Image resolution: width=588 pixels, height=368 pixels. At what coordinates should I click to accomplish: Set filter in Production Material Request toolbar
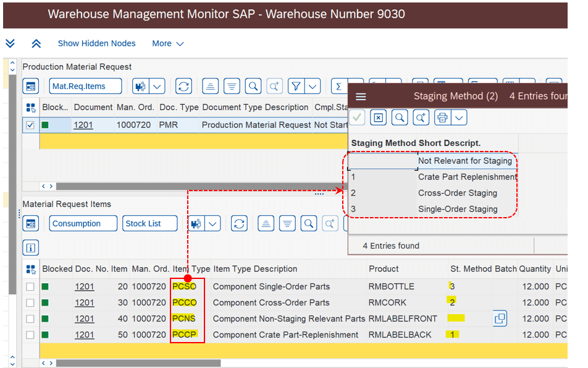coord(296,87)
